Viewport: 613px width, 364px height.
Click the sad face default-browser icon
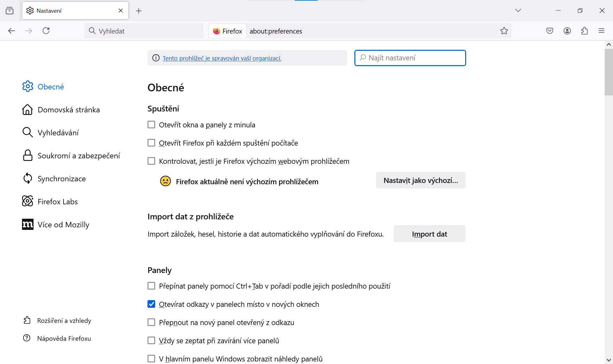[x=165, y=181]
